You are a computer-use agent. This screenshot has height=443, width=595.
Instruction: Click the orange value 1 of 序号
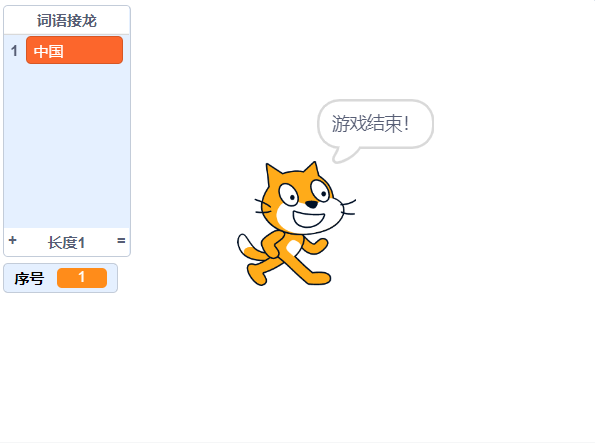(x=82, y=278)
